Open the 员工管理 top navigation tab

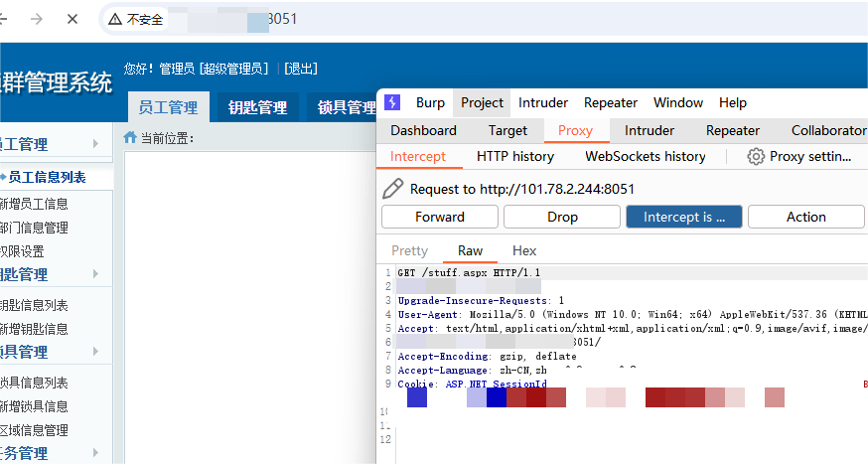click(168, 107)
